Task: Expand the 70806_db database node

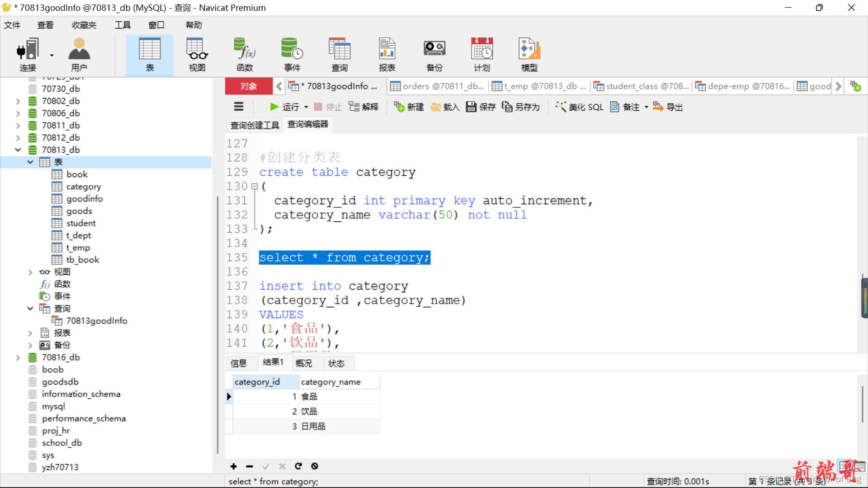Action: pos(18,113)
